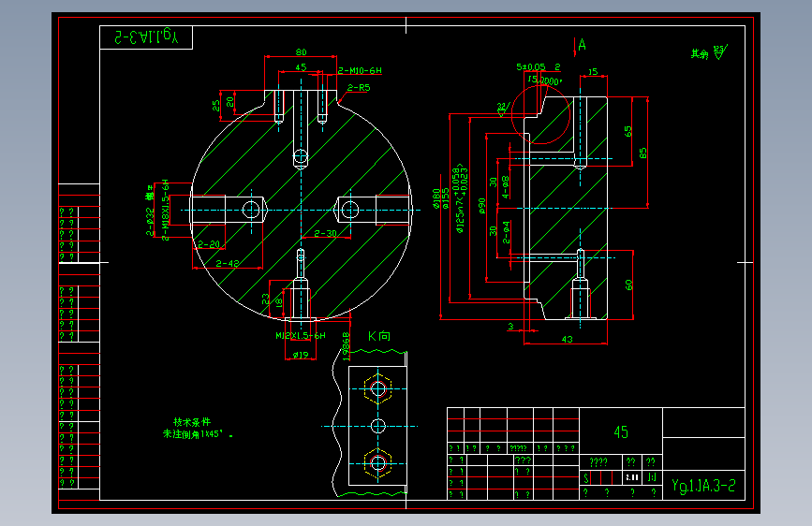Click the Ø125n7 tolerance dimension

[x=461, y=199]
